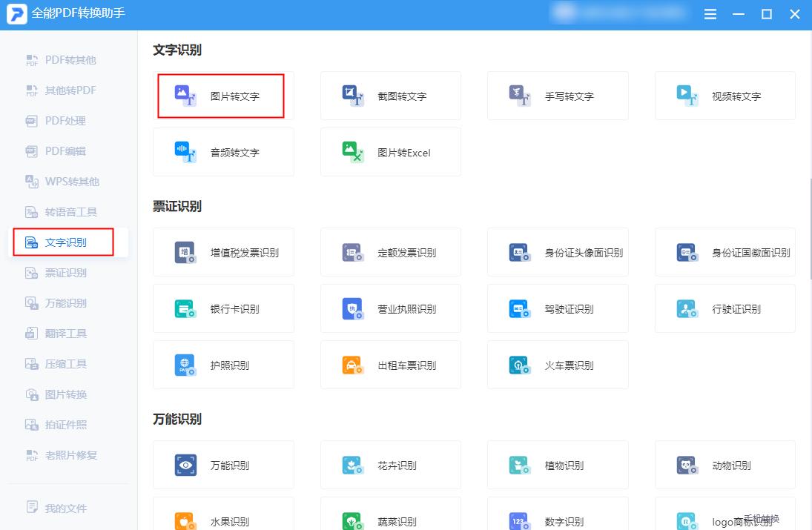
Task: Select the 花卉识别 tool
Action: (x=391, y=465)
